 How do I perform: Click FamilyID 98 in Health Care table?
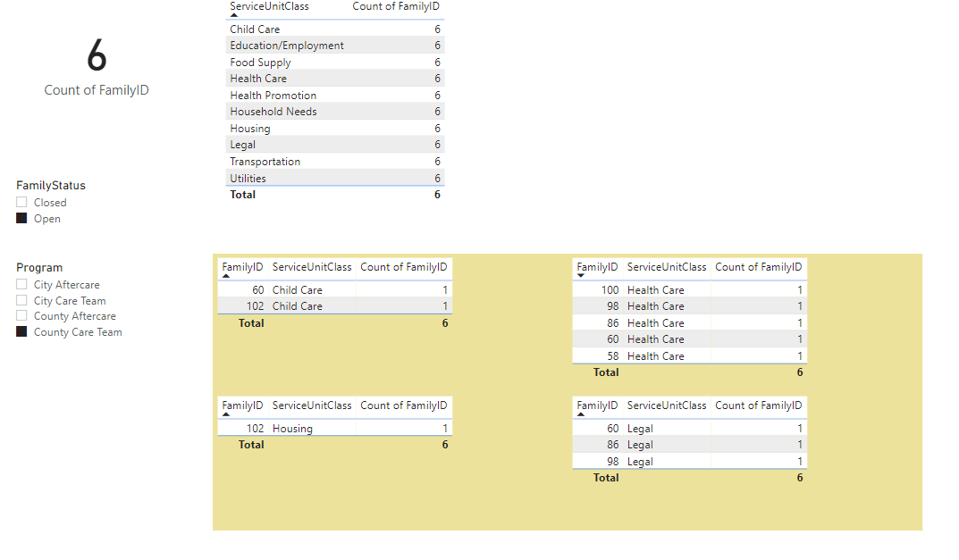pyautogui.click(x=613, y=305)
